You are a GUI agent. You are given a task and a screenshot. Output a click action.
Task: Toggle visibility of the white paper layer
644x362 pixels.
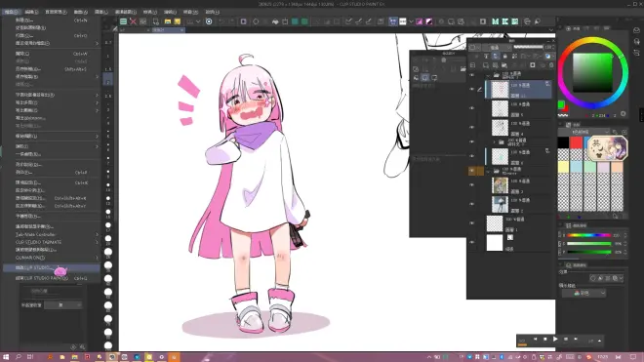click(471, 242)
